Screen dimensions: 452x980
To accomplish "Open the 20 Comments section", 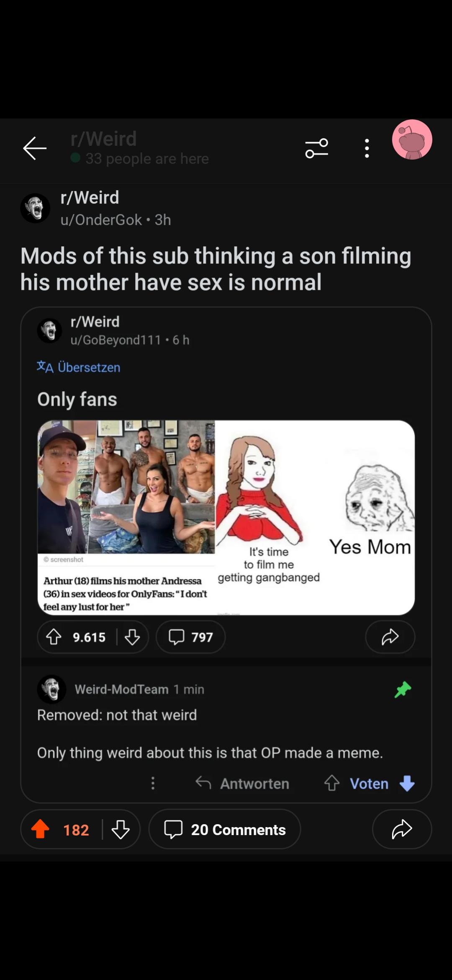I will coord(225,829).
